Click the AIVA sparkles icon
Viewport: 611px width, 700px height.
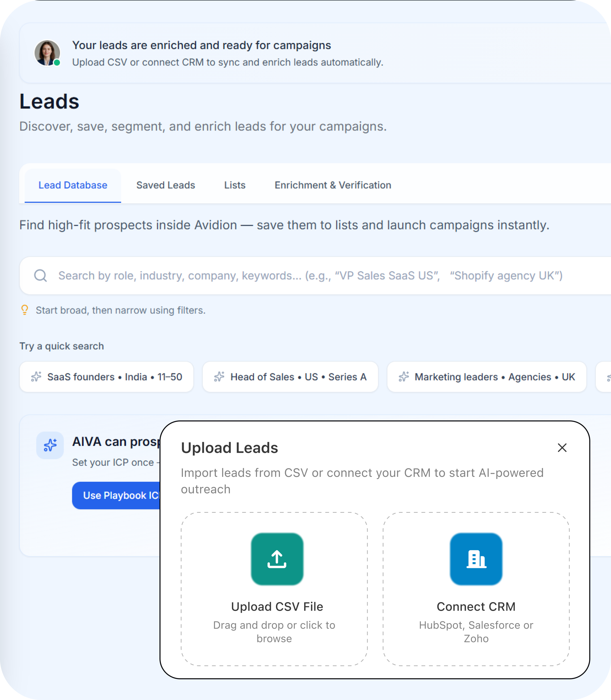pyautogui.click(x=50, y=445)
